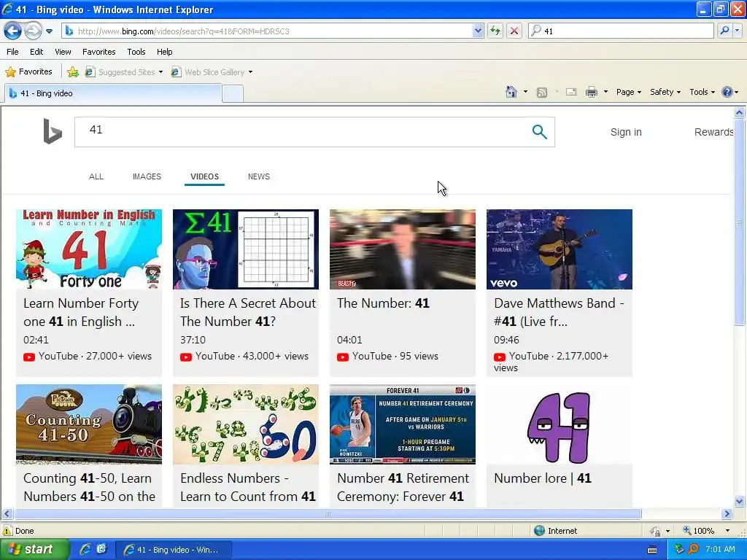
Task: Switch to the IMAGES results tab
Action: coord(147,176)
